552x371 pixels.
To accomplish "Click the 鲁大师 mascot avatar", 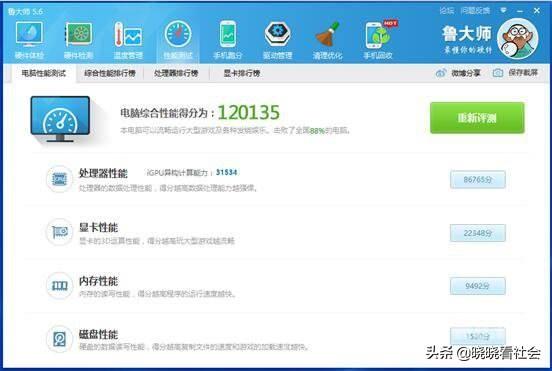I will tap(518, 39).
